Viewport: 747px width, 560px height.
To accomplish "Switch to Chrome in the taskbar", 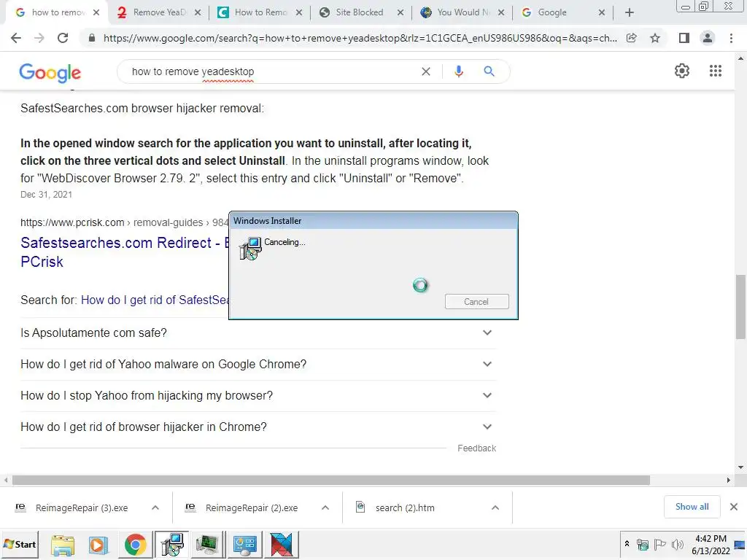I will (135, 545).
